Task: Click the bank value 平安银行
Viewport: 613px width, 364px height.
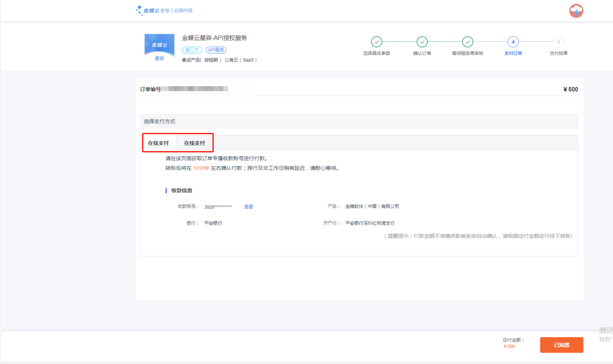Action: pyautogui.click(x=213, y=223)
